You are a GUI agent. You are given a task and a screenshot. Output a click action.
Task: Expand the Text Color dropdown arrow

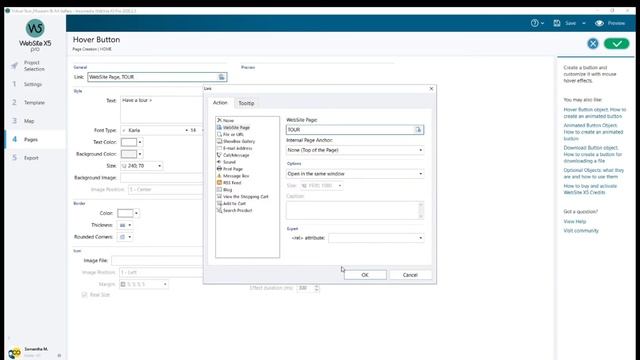click(140, 142)
